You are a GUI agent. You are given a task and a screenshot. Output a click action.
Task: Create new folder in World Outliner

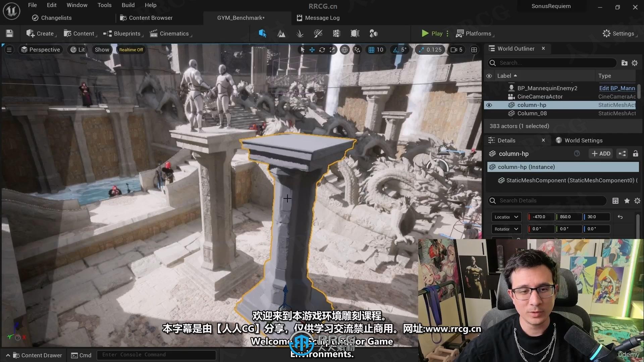[624, 63]
